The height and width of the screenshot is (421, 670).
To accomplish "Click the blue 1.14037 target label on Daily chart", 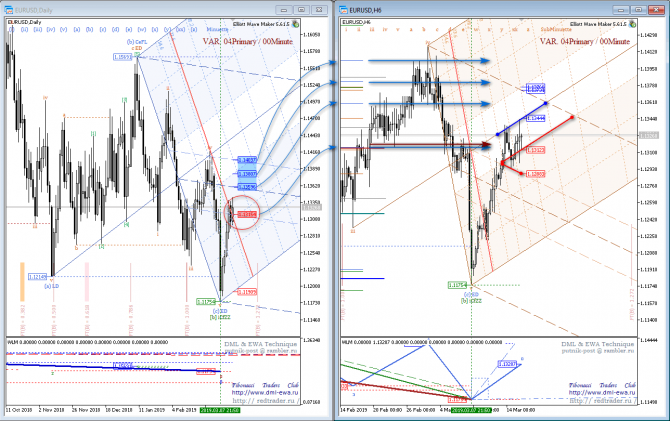I will (247, 160).
